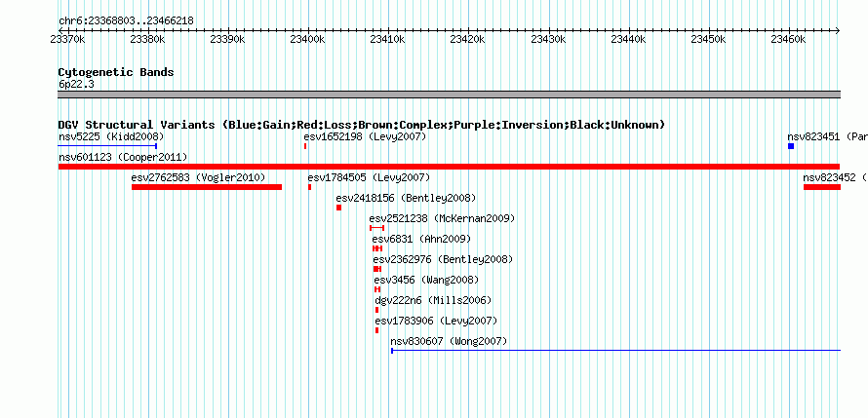Click the 23420k ruler tick label
The height and width of the screenshot is (418, 868).
(x=468, y=40)
